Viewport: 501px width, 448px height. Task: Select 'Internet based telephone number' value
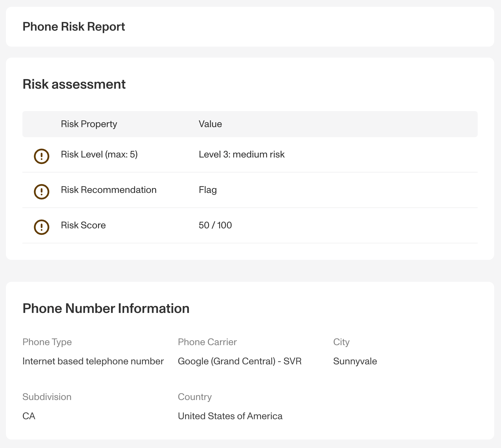(93, 361)
